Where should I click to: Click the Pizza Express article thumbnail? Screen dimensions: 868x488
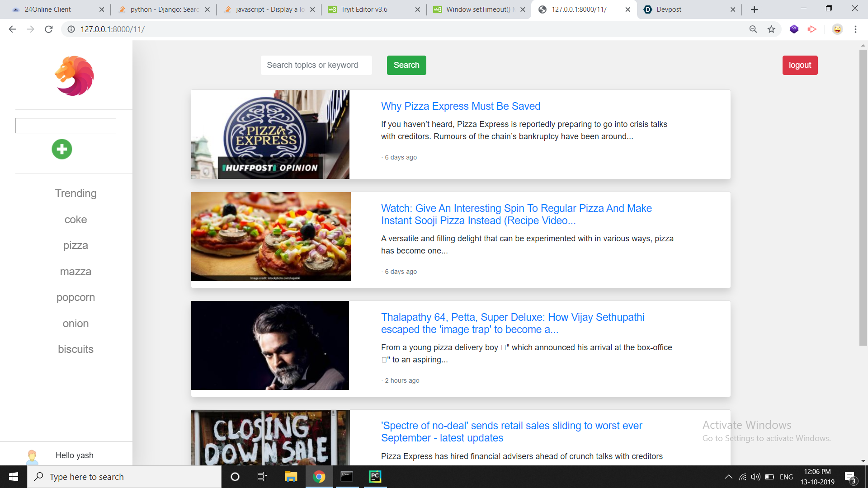pos(270,134)
